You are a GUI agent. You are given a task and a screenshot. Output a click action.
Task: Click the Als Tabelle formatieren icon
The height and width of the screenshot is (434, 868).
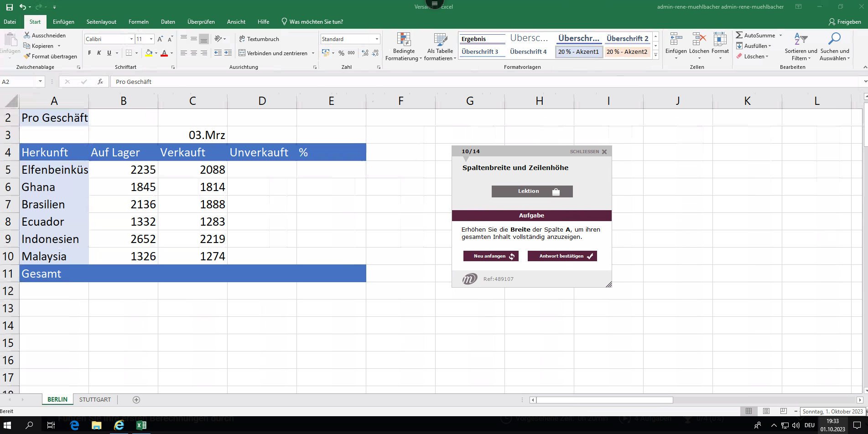(440, 40)
